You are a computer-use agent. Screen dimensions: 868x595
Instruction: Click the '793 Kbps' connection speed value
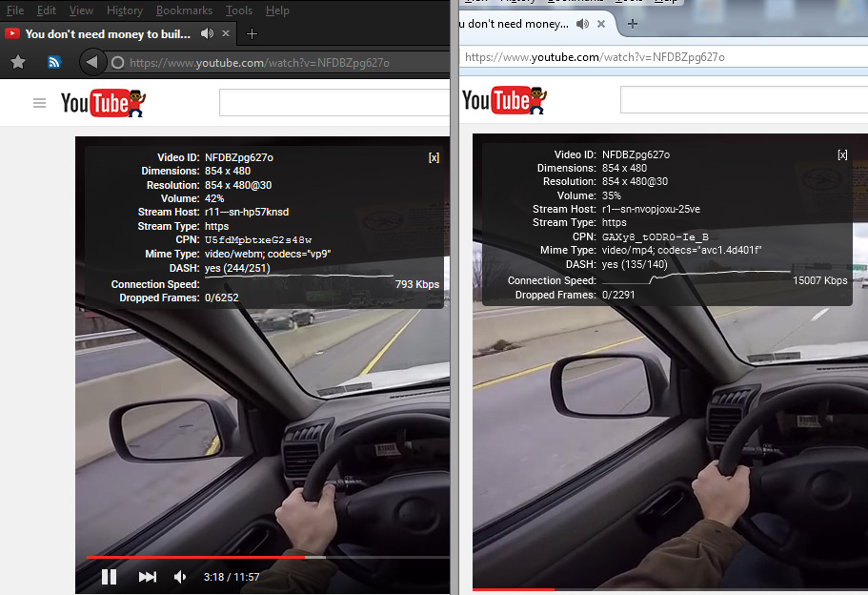[x=417, y=284]
